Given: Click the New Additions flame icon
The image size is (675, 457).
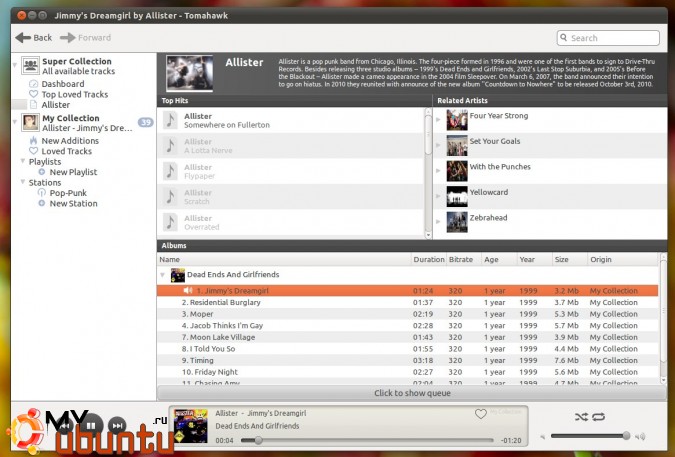Looking at the screenshot, I should click(34, 141).
